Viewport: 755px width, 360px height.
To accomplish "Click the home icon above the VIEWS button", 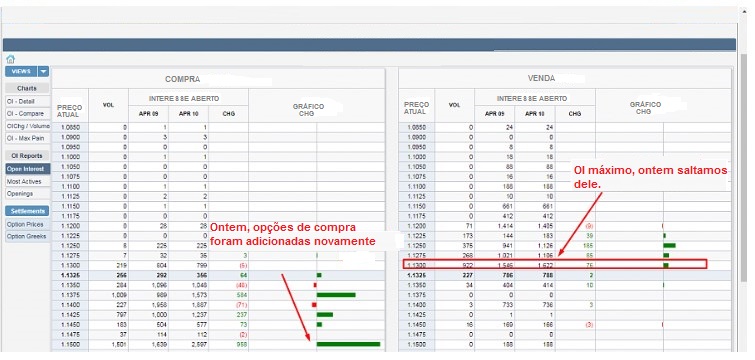I will [10, 60].
